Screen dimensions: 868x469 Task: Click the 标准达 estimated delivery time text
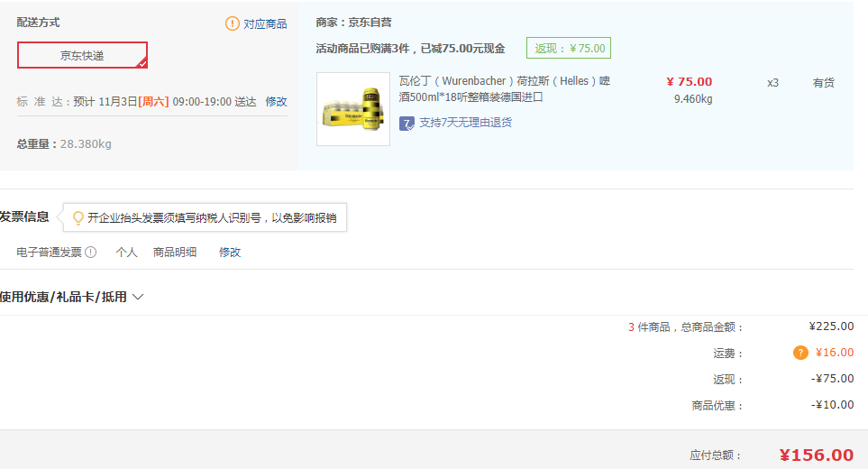click(x=136, y=101)
